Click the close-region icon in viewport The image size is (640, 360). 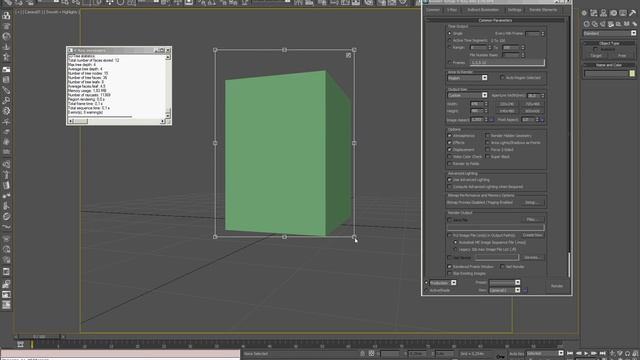[x=348, y=55]
